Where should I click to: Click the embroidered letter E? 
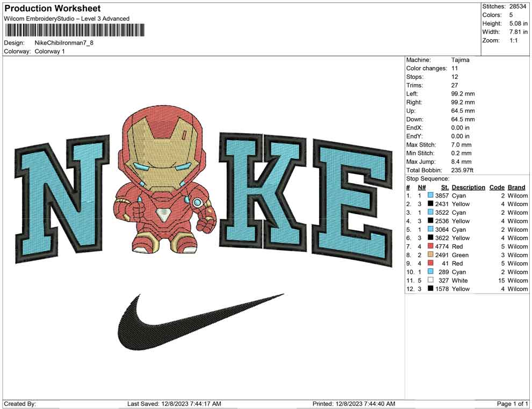tap(352, 203)
